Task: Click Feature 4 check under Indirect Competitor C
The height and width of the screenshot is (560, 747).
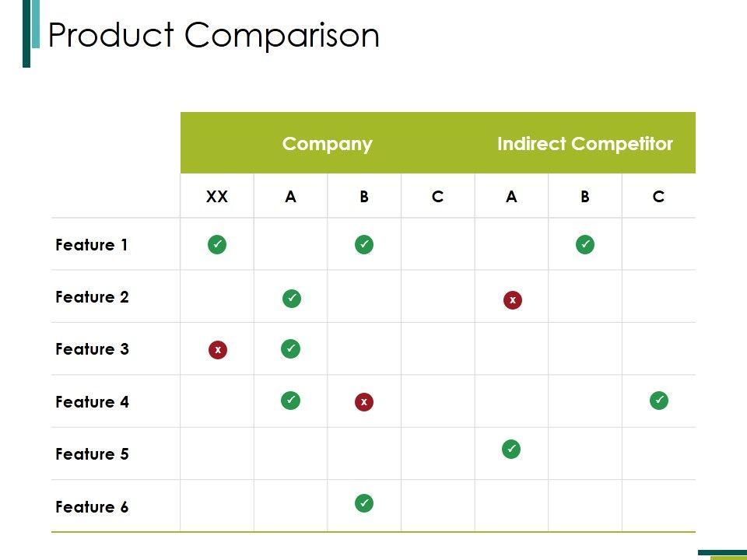Action: pyautogui.click(x=659, y=401)
